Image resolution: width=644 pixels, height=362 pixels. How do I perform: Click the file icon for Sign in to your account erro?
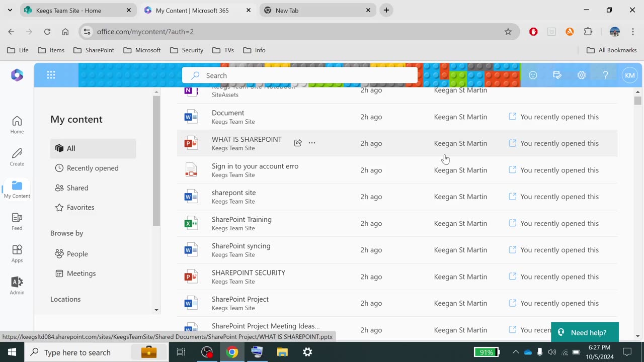[x=191, y=170]
